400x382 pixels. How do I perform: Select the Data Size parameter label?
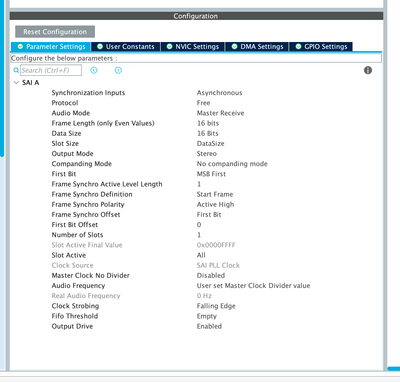(66, 133)
